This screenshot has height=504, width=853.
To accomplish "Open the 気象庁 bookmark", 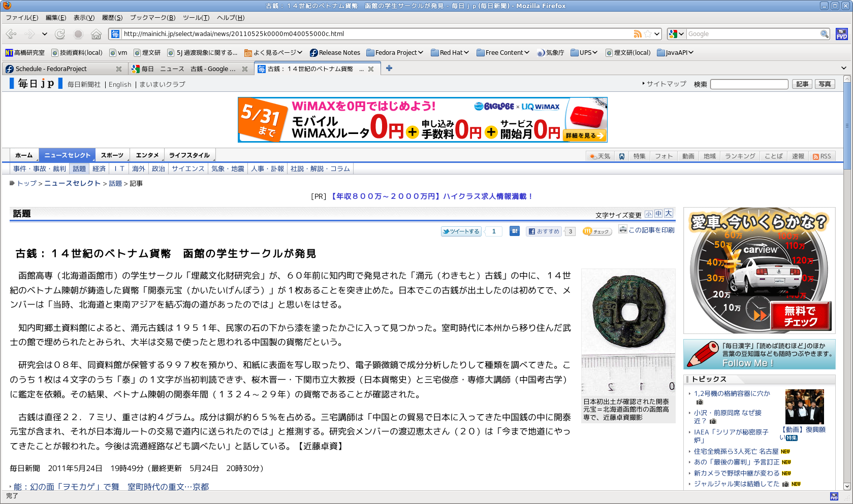I will pyautogui.click(x=551, y=53).
